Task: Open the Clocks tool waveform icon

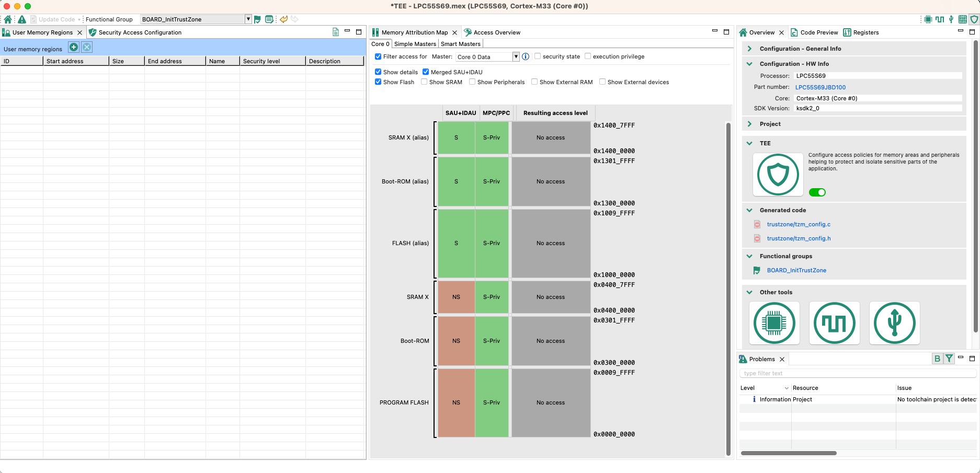Action: click(834, 323)
